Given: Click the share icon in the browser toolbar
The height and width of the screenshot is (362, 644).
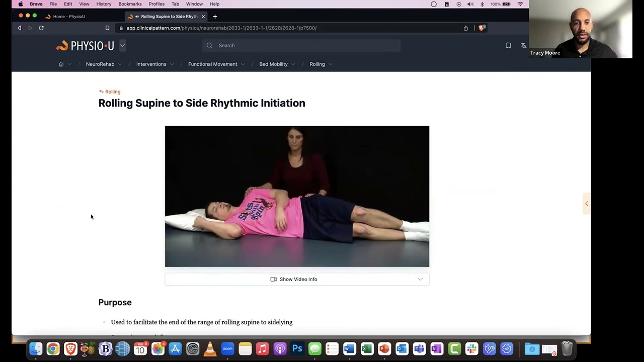Looking at the screenshot, I should click(465, 28).
